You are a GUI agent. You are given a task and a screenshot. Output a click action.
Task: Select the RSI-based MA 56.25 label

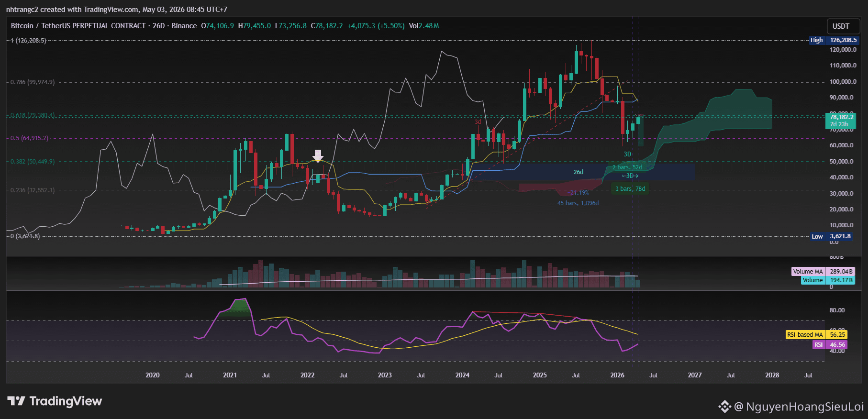816,334
